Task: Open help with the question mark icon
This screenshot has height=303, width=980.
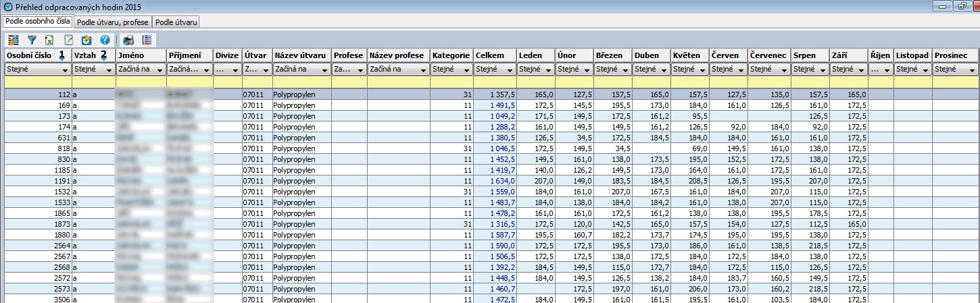Action: click(105, 40)
